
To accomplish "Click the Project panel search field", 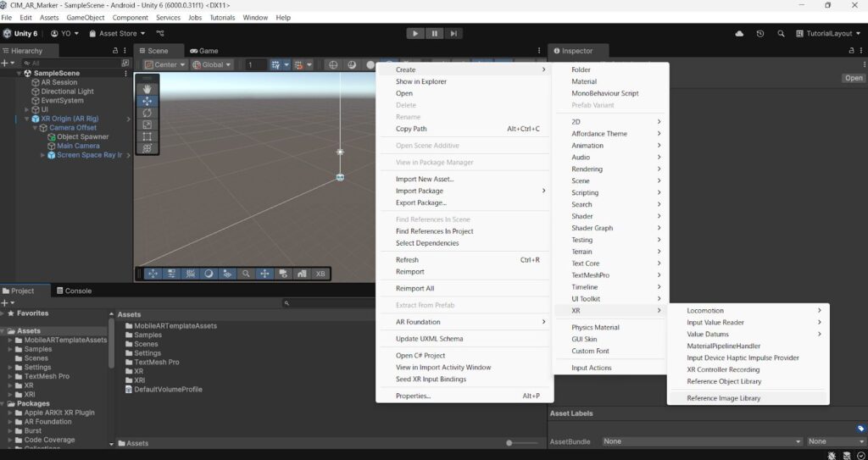I will pos(331,303).
